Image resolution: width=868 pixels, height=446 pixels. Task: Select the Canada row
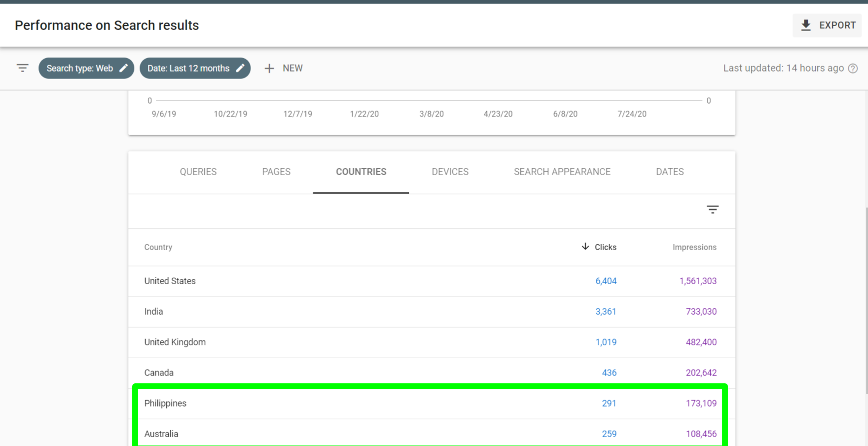pyautogui.click(x=432, y=373)
